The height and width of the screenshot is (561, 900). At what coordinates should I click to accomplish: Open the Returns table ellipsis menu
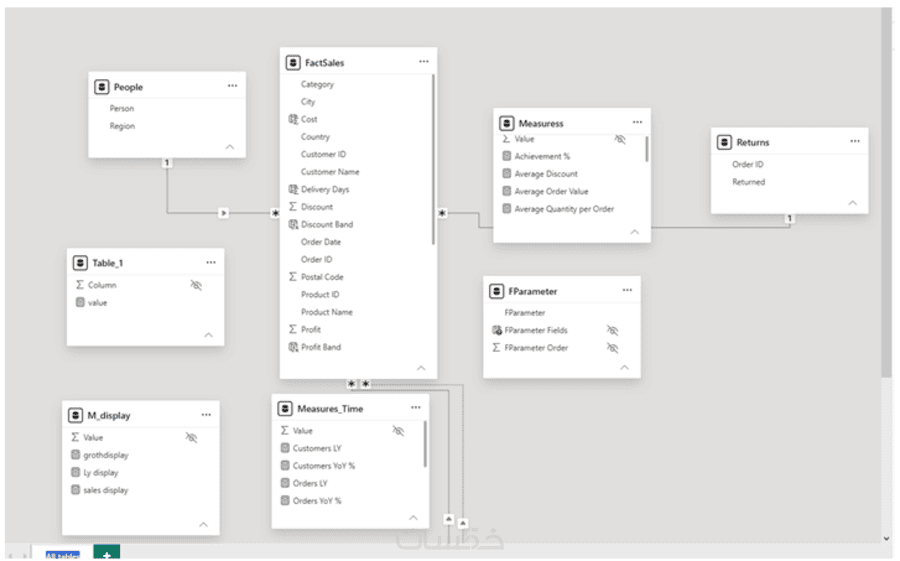pyautogui.click(x=855, y=141)
